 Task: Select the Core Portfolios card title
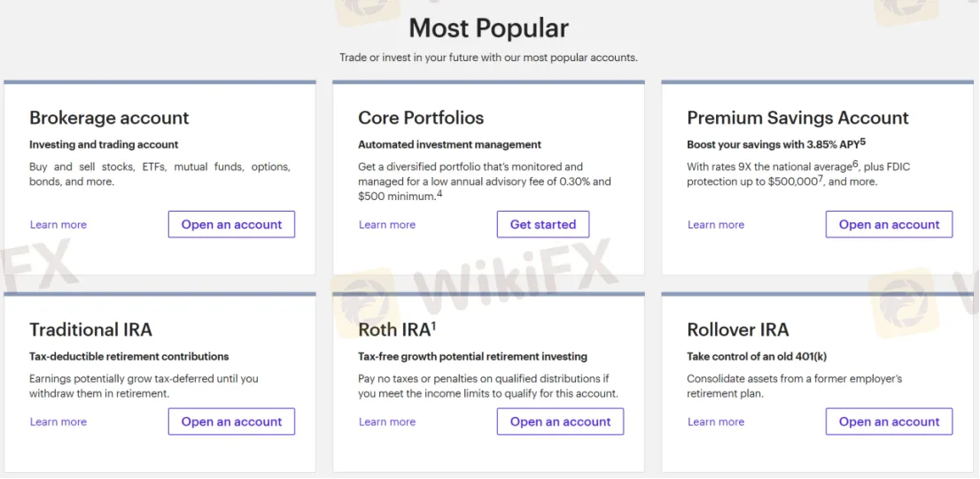pos(421,118)
